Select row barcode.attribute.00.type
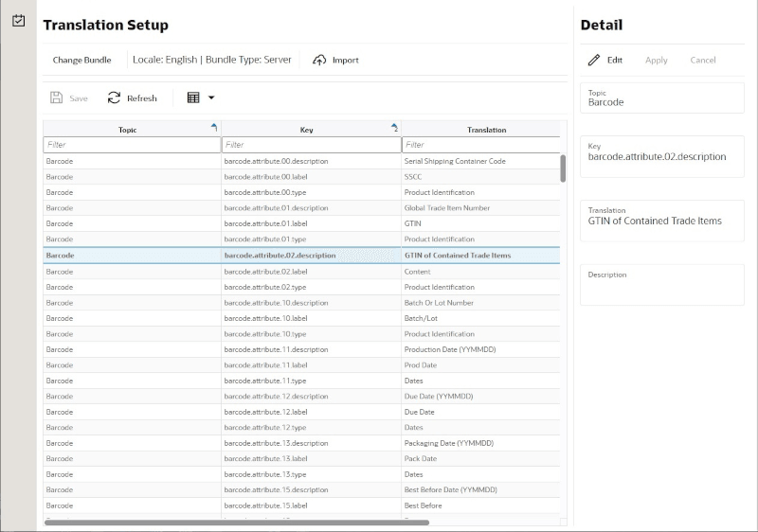This screenshot has height=532, width=758. (301, 192)
